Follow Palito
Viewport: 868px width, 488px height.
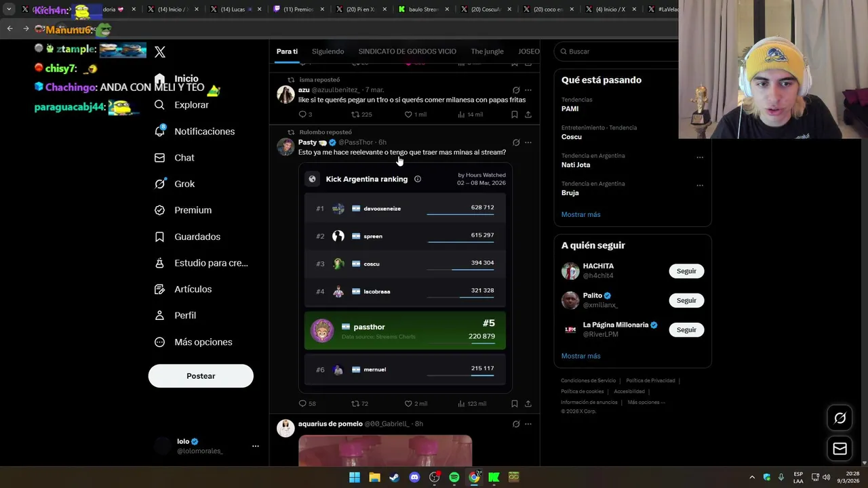[686, 300]
